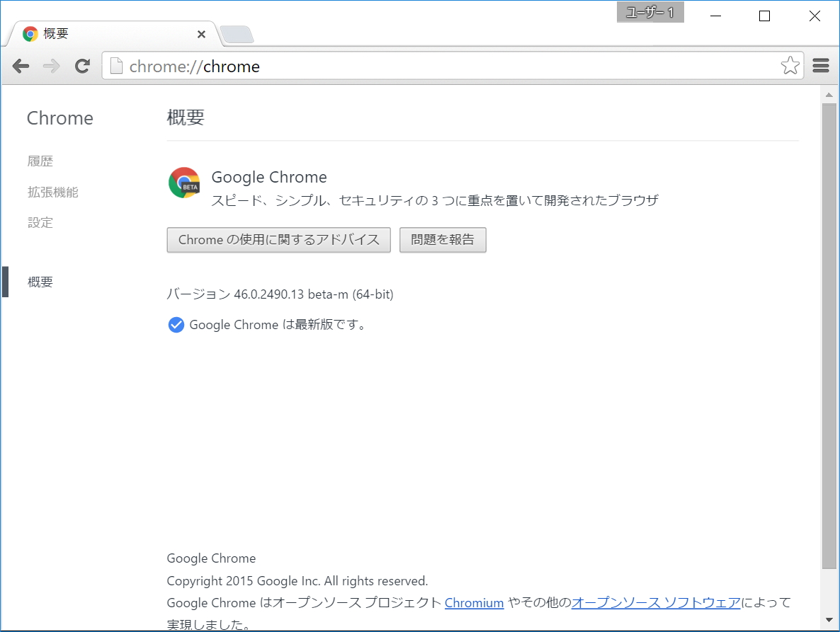The image size is (840, 632).
Task: Click the blue update checkmark icon
Action: tap(176, 325)
